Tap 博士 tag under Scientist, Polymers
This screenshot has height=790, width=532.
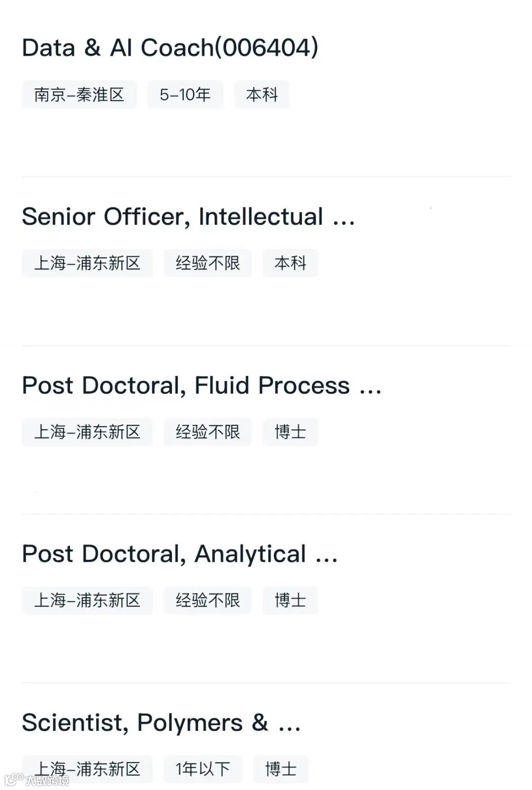(x=281, y=769)
